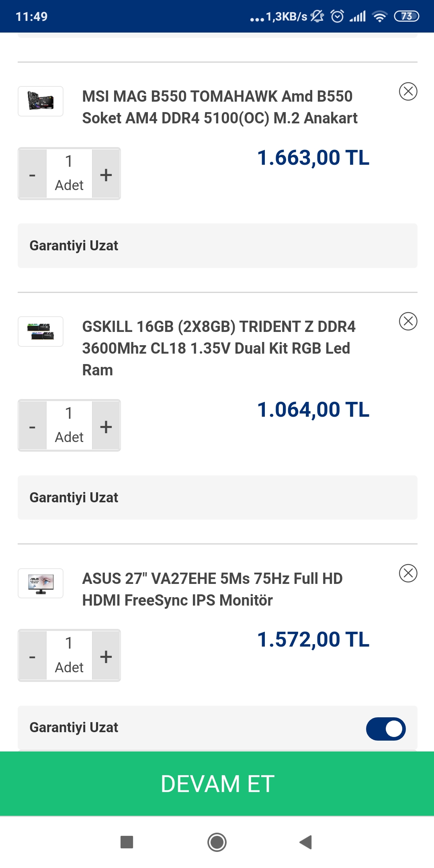Remove ASUS VA27EHE monitor from cart
The height and width of the screenshot is (868, 434).
click(x=408, y=573)
